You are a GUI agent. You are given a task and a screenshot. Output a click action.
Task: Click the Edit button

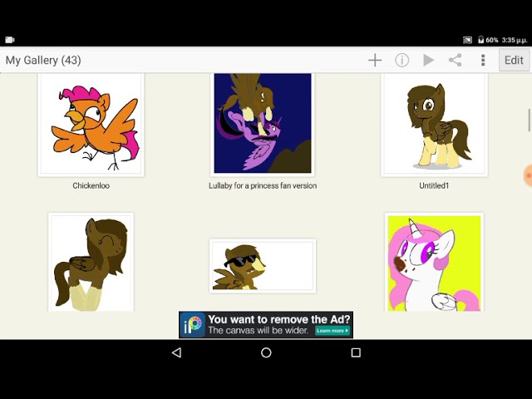514,60
